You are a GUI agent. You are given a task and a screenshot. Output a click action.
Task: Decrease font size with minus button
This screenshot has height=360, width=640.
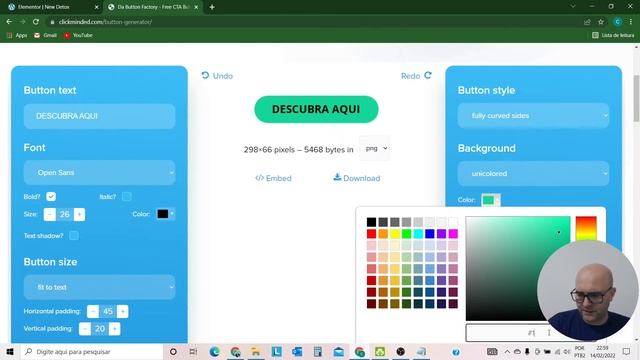tap(50, 214)
